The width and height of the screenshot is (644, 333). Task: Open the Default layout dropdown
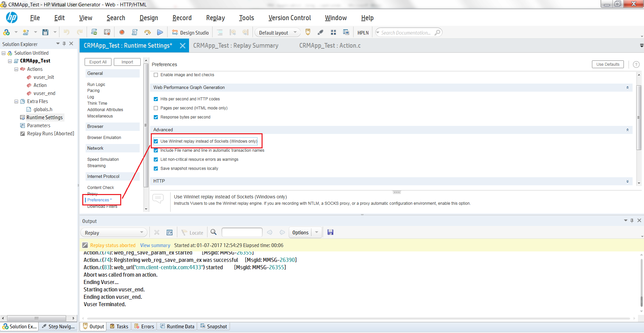(277, 33)
